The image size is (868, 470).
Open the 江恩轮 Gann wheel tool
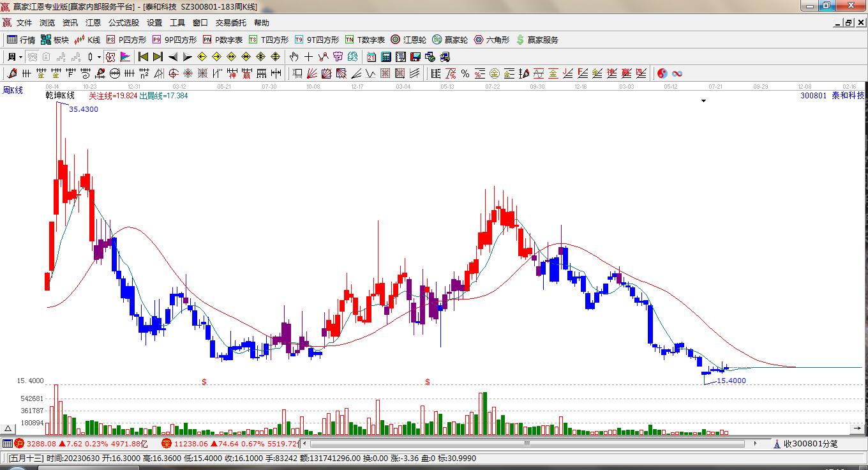pyautogui.click(x=408, y=40)
